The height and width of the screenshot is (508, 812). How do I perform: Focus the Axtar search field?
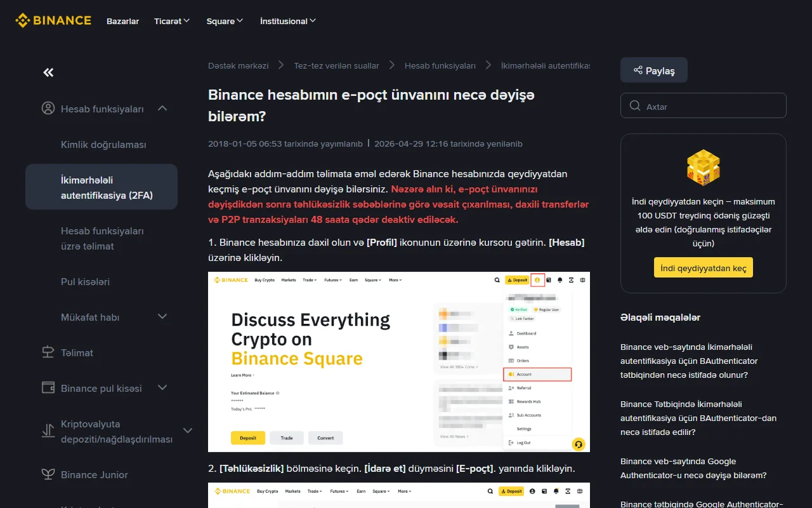(704, 106)
